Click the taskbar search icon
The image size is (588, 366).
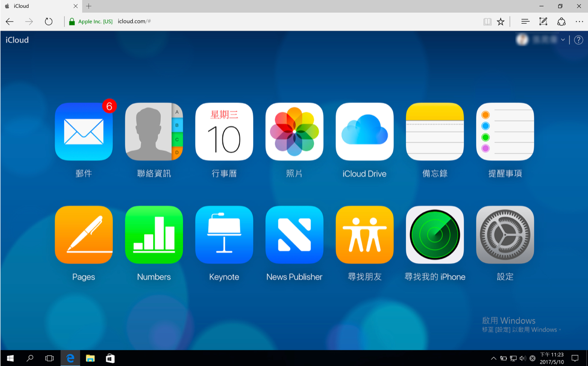tap(30, 358)
